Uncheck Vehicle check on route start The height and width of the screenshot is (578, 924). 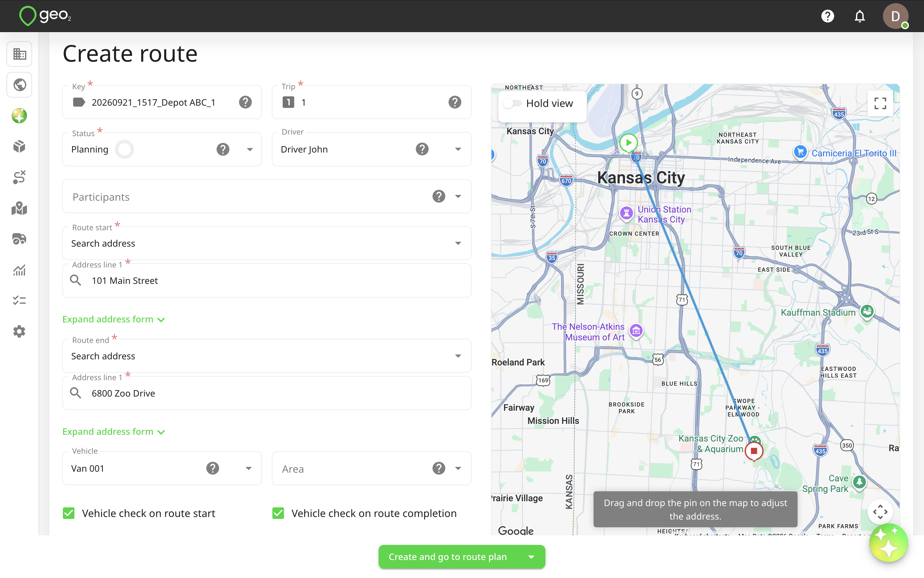69,513
